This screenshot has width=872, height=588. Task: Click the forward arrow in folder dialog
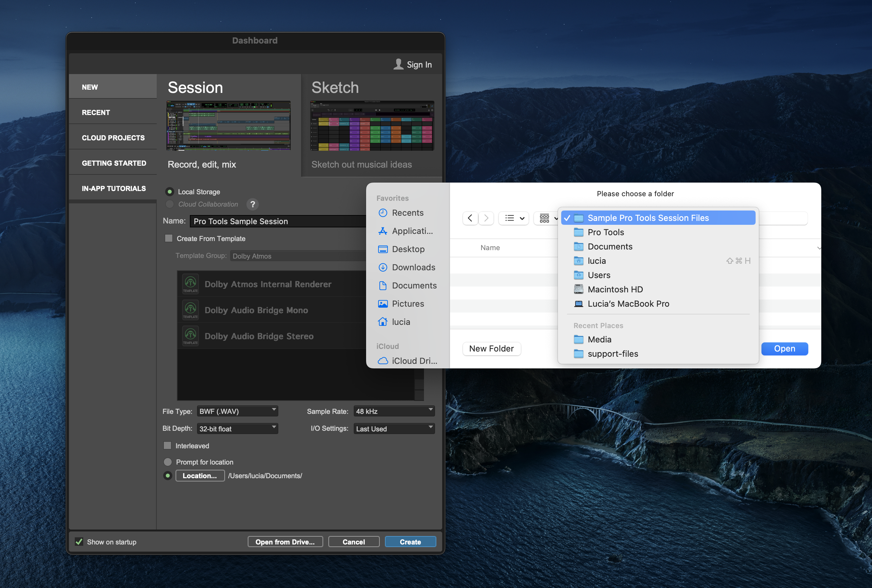(x=486, y=218)
